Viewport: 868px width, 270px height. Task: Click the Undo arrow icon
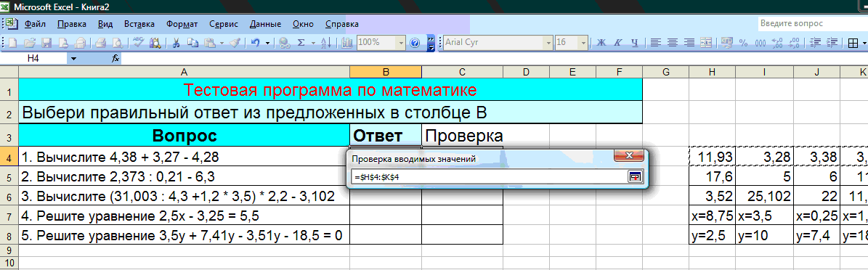pos(255,43)
